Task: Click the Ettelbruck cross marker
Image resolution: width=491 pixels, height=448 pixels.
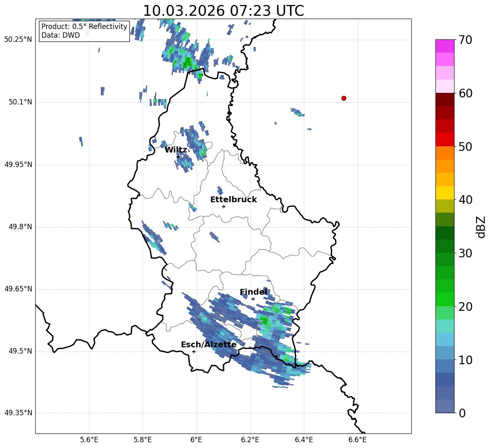Action: coord(224,206)
